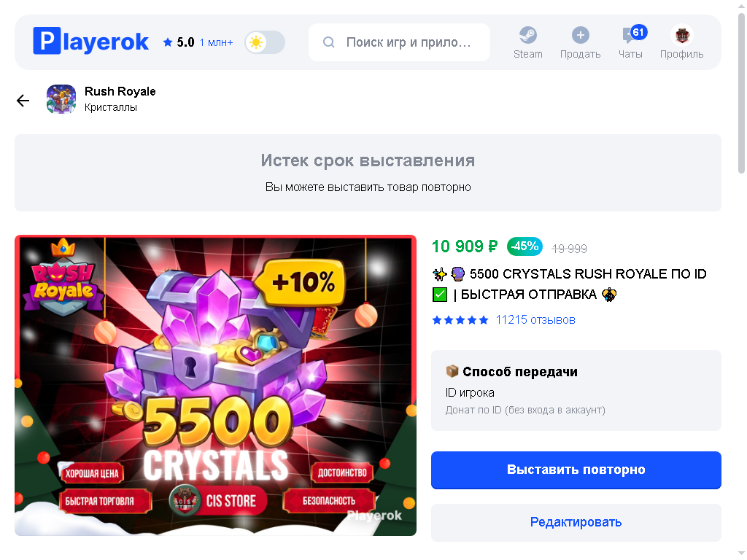Click the Продать plus icon
Screen dimensions: 747x560
pyautogui.click(x=580, y=35)
